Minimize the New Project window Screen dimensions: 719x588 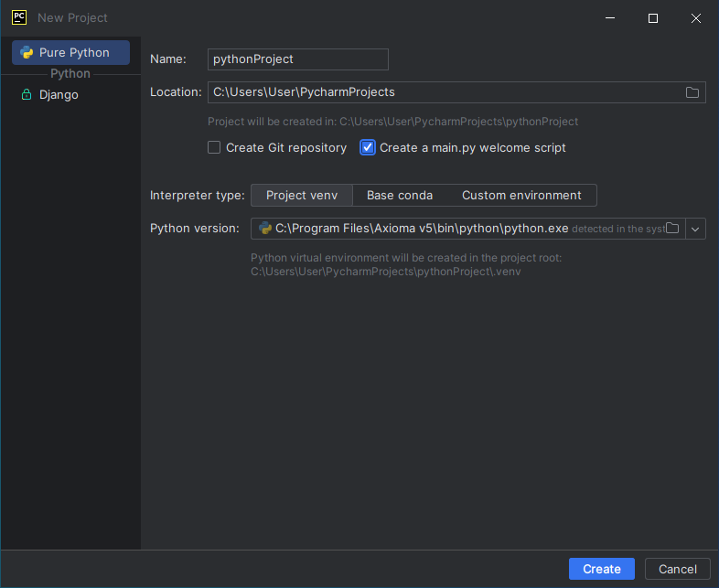pyautogui.click(x=610, y=18)
